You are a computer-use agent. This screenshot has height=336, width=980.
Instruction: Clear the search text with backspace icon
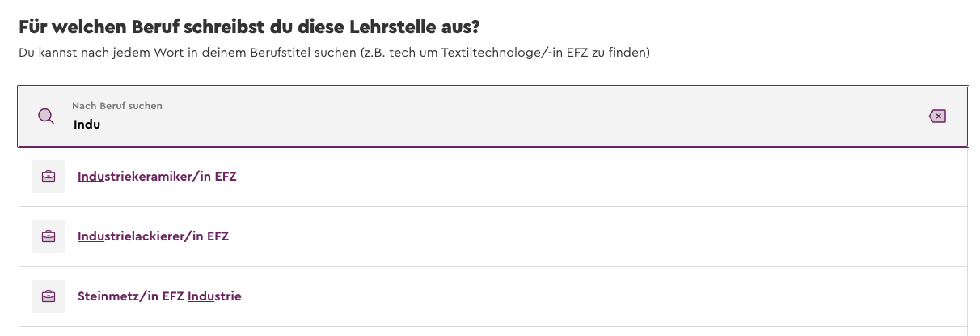(937, 117)
